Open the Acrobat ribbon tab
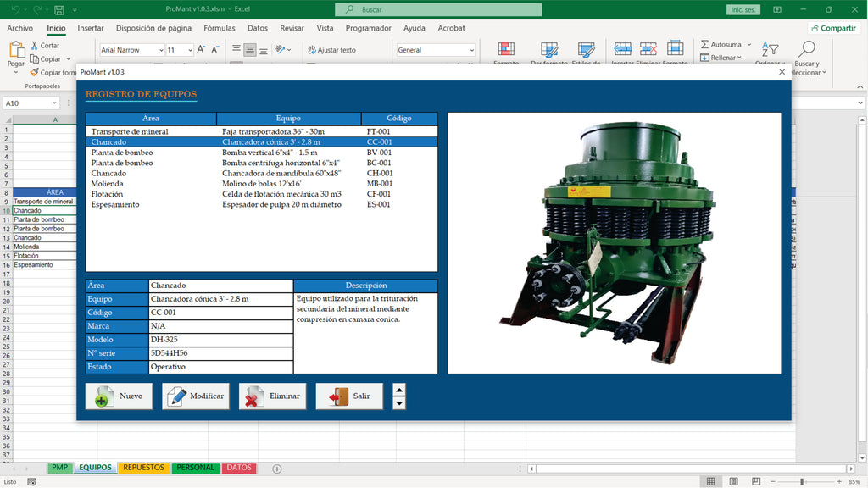The width and height of the screenshot is (868, 488). coord(451,28)
